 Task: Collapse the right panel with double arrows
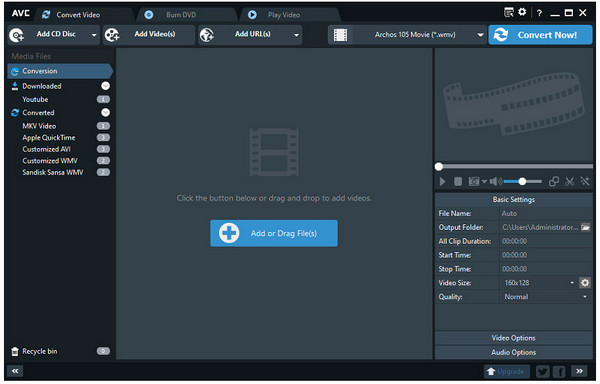[579, 371]
